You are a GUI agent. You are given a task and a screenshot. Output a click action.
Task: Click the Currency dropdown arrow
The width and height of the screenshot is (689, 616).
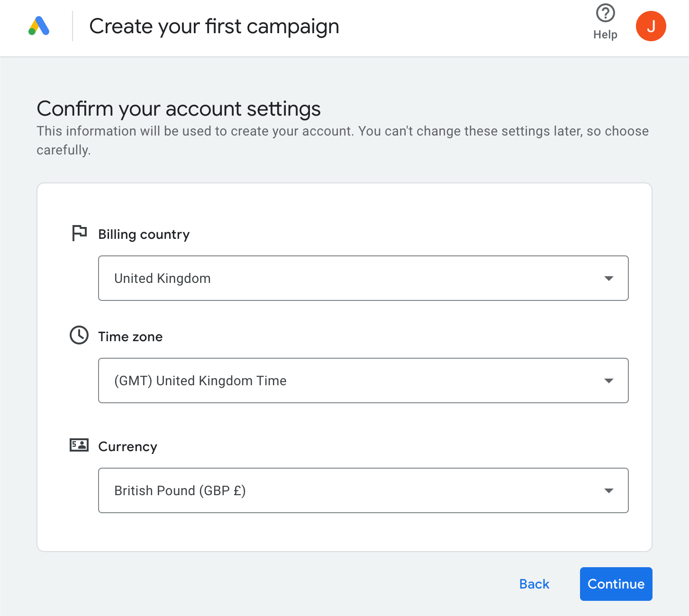click(609, 490)
